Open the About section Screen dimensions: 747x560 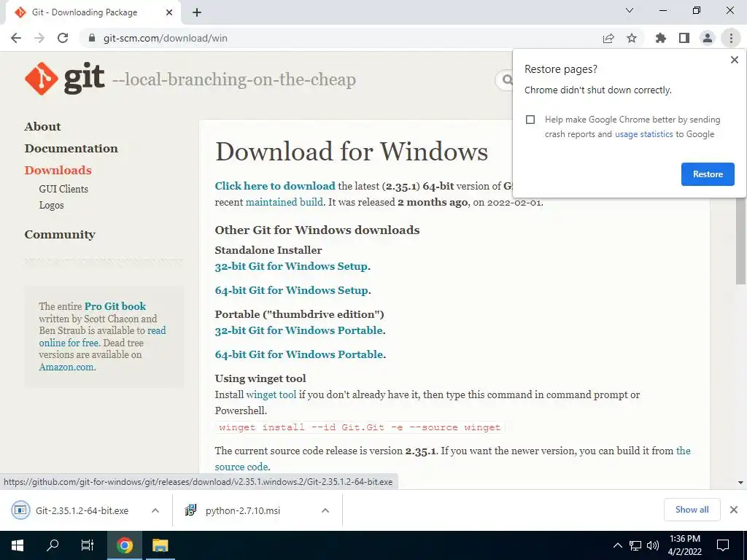coord(43,127)
